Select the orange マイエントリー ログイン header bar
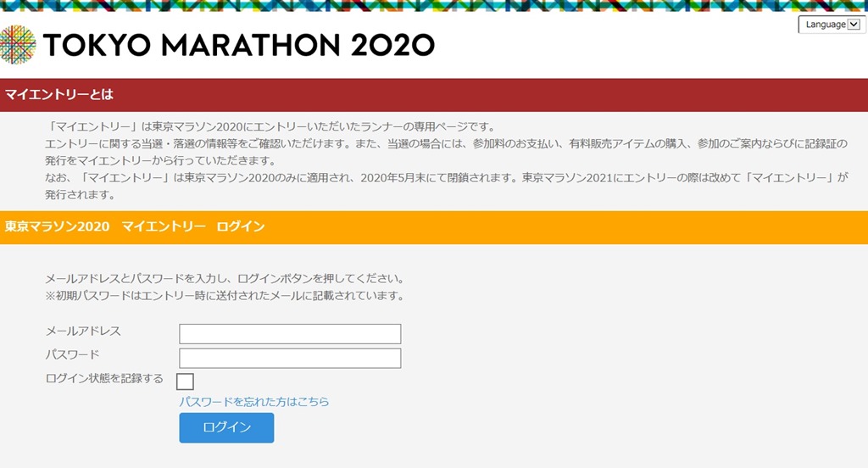This screenshot has width=868, height=468. click(x=434, y=227)
